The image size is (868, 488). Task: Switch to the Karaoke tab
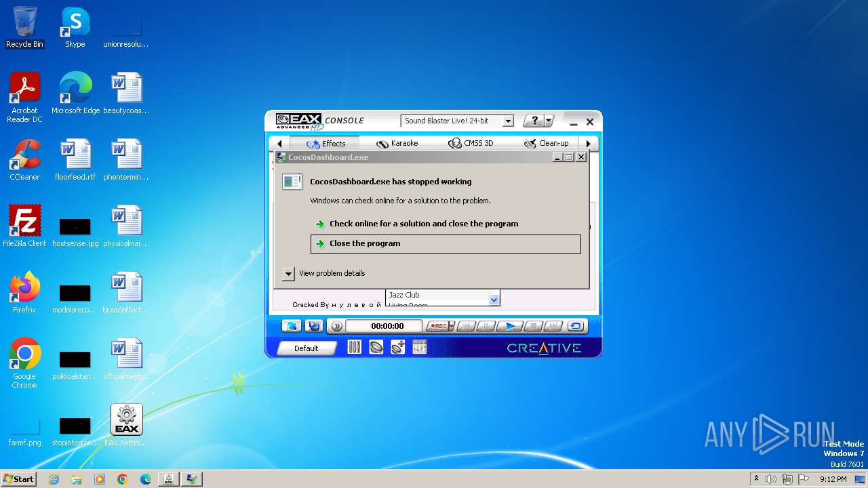pos(397,144)
